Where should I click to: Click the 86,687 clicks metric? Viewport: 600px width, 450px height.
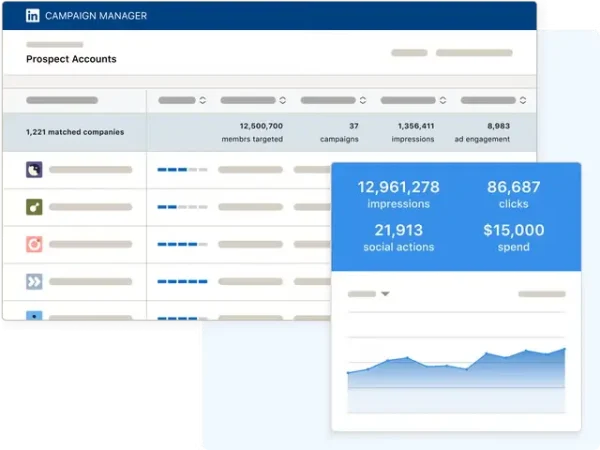(514, 194)
